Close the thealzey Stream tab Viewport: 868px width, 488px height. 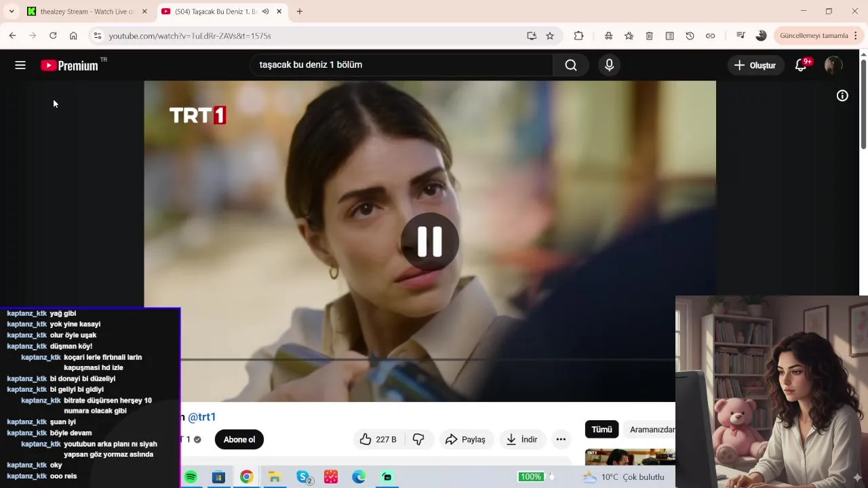coord(144,12)
